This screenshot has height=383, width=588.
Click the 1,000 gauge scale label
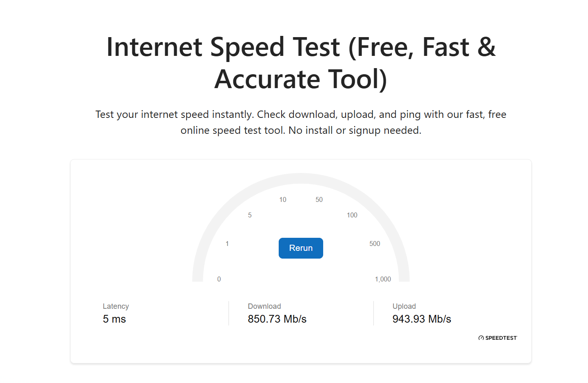coord(383,279)
